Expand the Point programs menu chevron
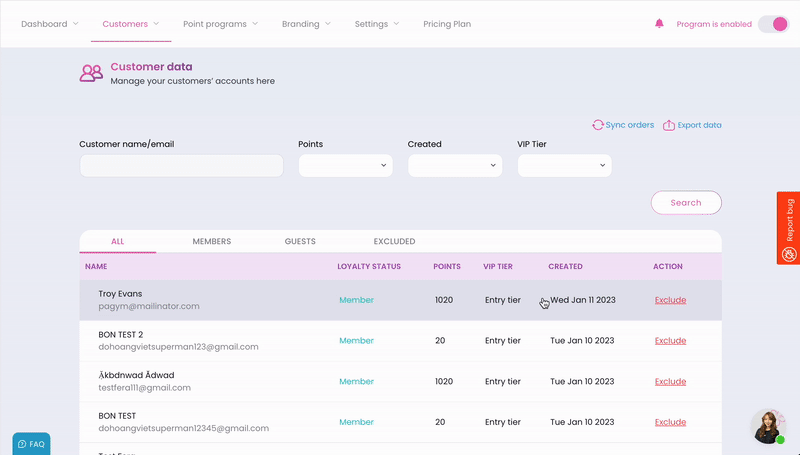The image size is (800, 455). coord(255,24)
